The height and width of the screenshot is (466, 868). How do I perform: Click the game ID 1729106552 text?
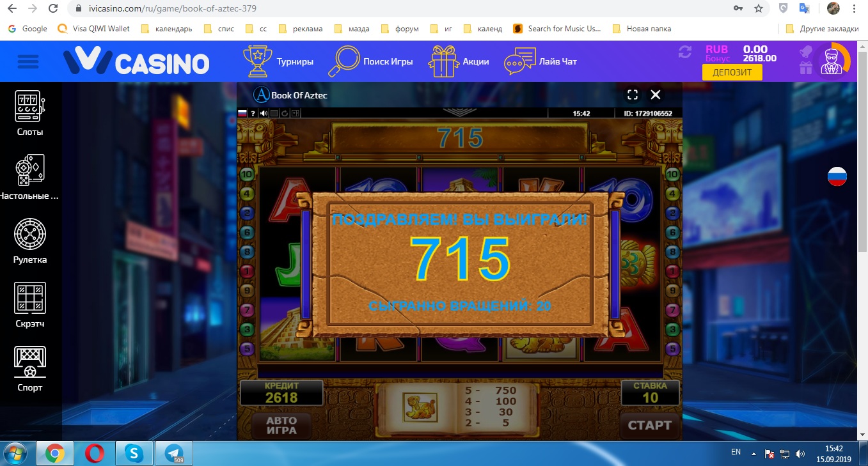pyautogui.click(x=648, y=114)
